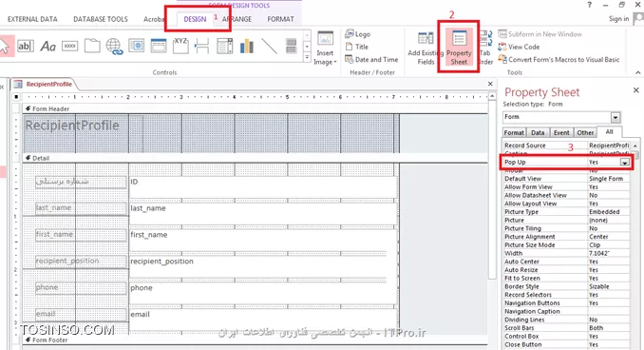Viewport: 644px width, 350px height.
Task: Switch to Property Sheet Event tab
Action: (561, 132)
